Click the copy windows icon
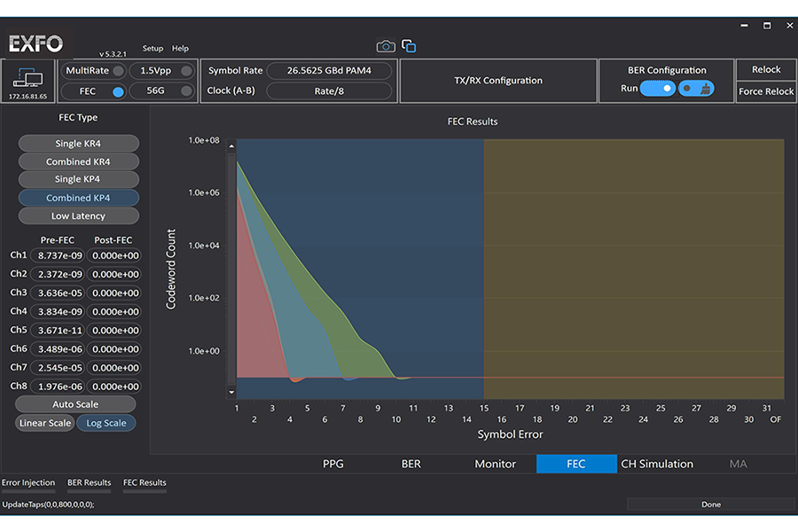798x532 pixels. (409, 46)
